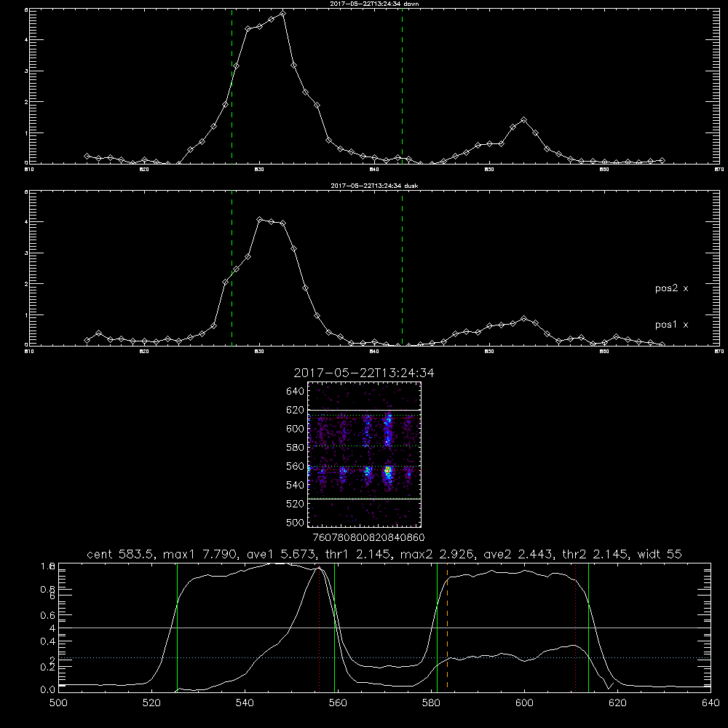Click the right red dotted vertical line in bottom plot

[x=575, y=628]
